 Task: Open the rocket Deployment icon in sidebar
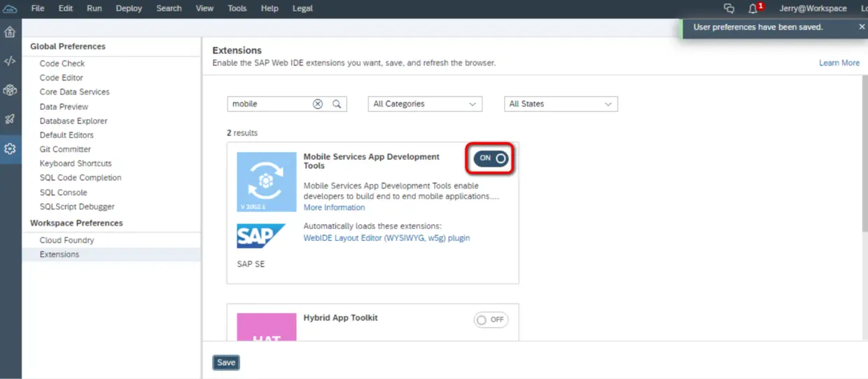(10, 119)
